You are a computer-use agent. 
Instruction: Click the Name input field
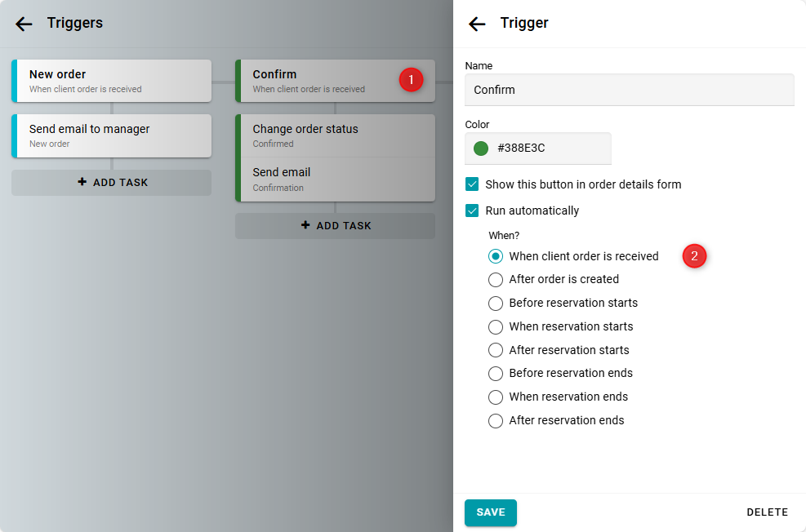[x=629, y=90]
